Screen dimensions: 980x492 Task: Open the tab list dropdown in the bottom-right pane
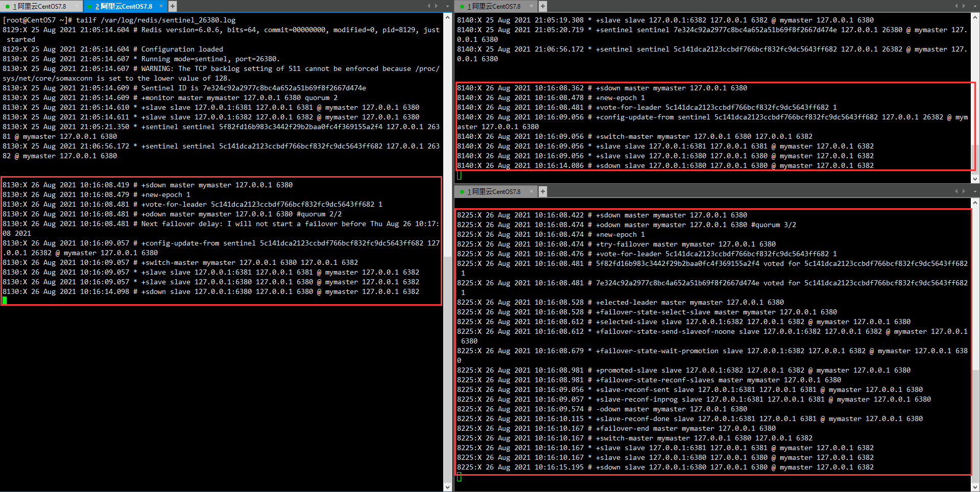975,191
